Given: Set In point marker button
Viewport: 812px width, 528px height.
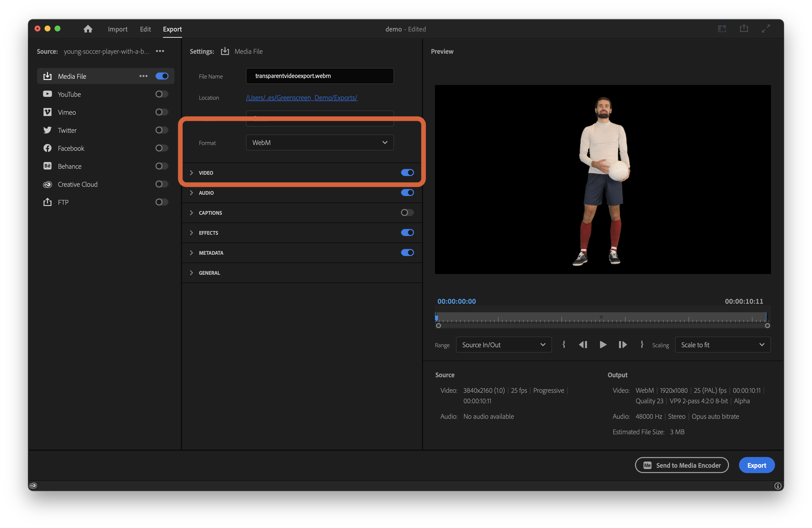Looking at the screenshot, I should click(x=563, y=344).
